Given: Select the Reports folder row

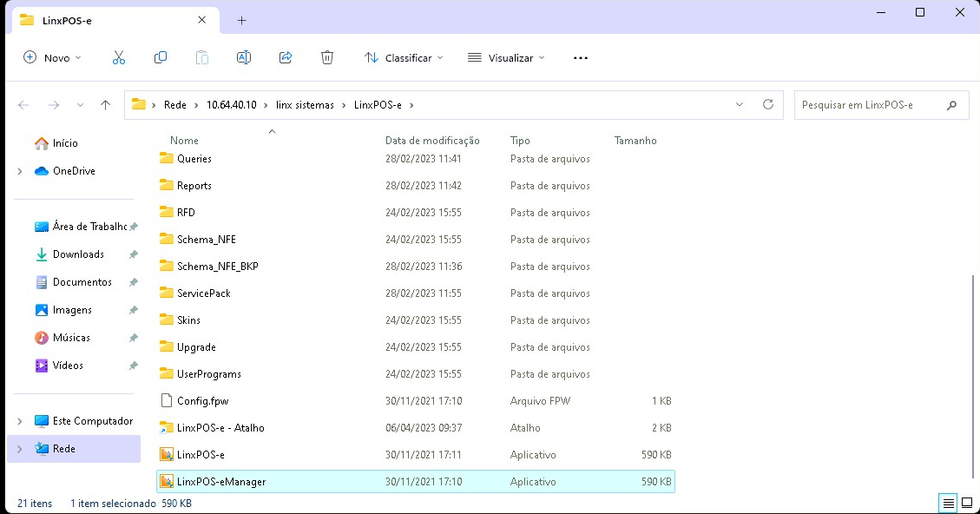Looking at the screenshot, I should pos(416,186).
